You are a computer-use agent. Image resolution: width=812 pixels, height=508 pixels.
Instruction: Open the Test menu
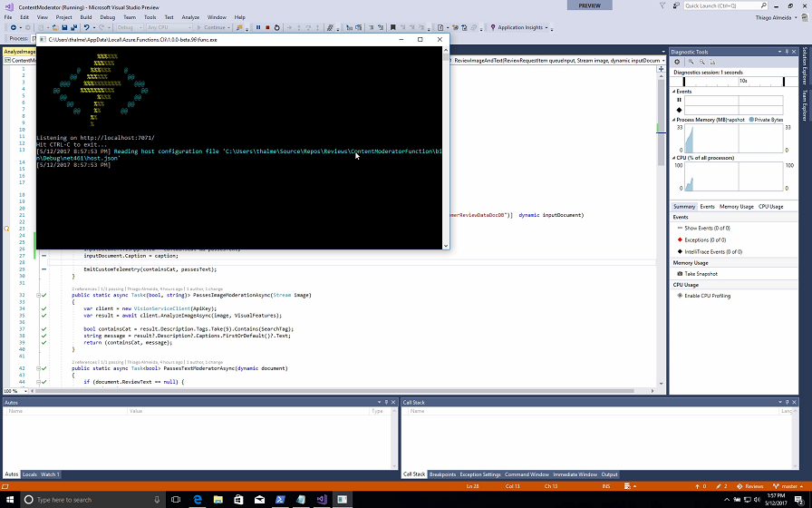tap(169, 17)
